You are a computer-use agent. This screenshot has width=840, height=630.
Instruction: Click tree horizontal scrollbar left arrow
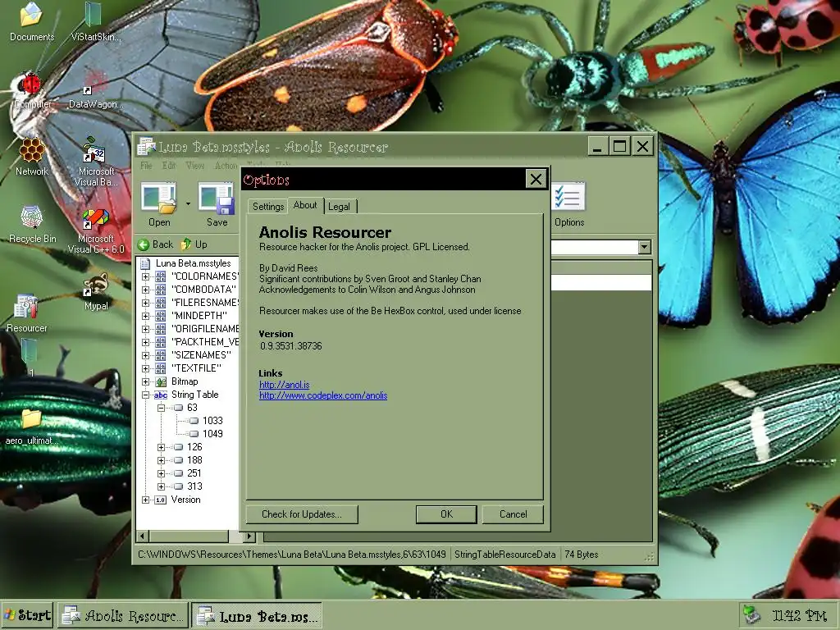[143, 536]
